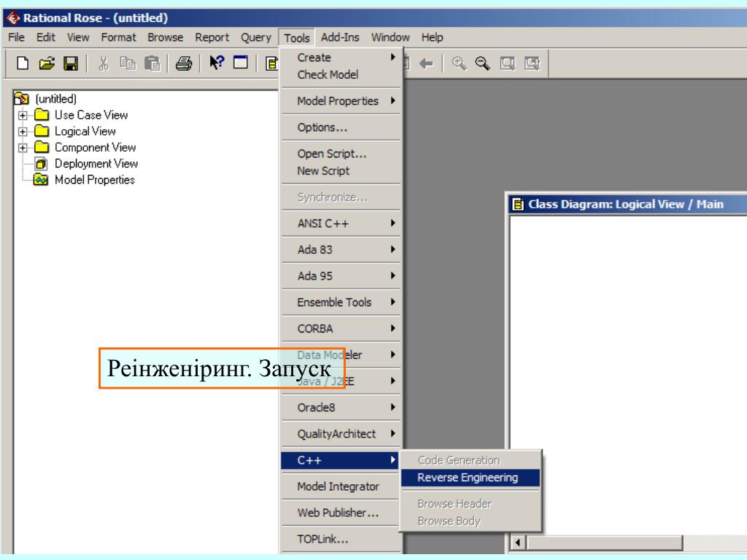Choose Web Publisher... from Tools menu
This screenshot has width=747, height=560.
point(341,513)
